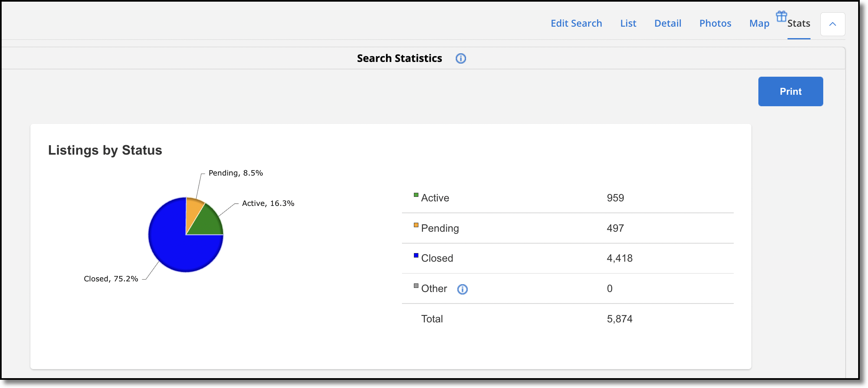Open the Search Statistics info icon
Screen dimensions: 868x388
click(461, 59)
